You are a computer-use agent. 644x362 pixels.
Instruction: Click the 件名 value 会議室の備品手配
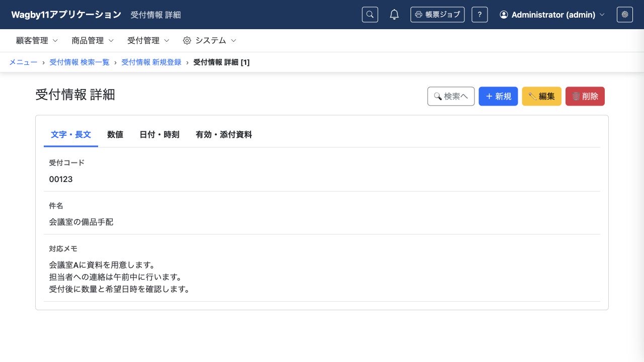[x=81, y=222]
